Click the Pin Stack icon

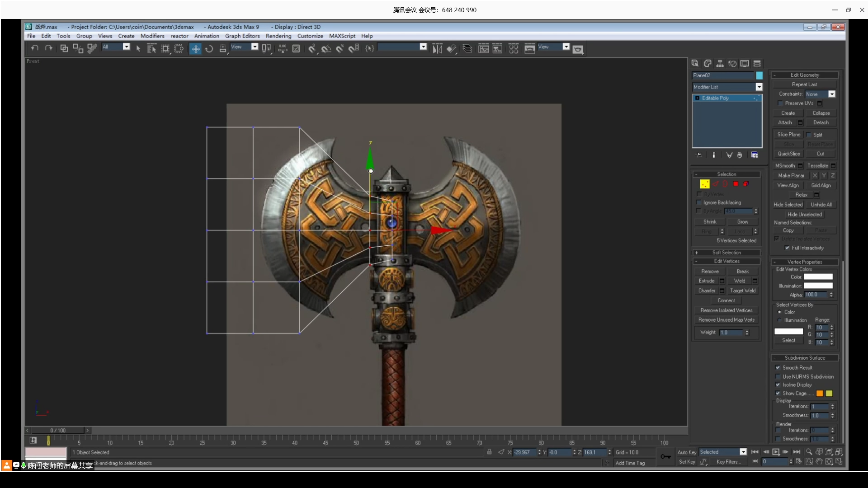[699, 155]
